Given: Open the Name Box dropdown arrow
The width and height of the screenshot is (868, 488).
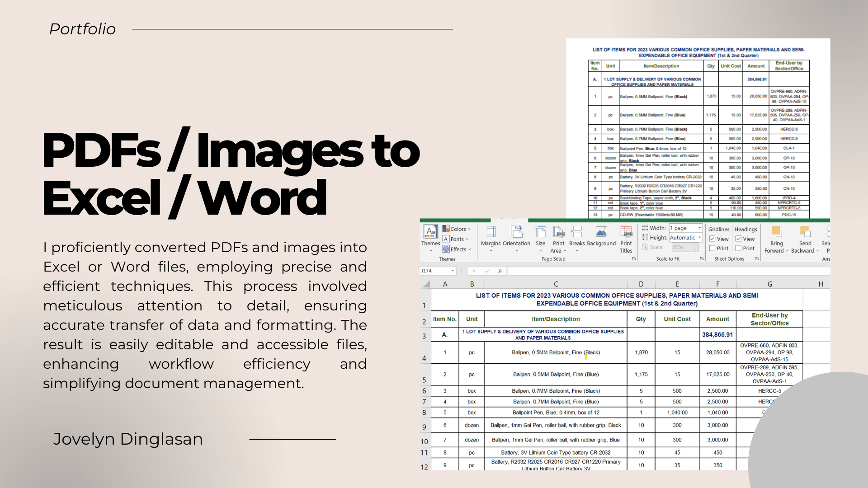Looking at the screenshot, I should click(452, 271).
